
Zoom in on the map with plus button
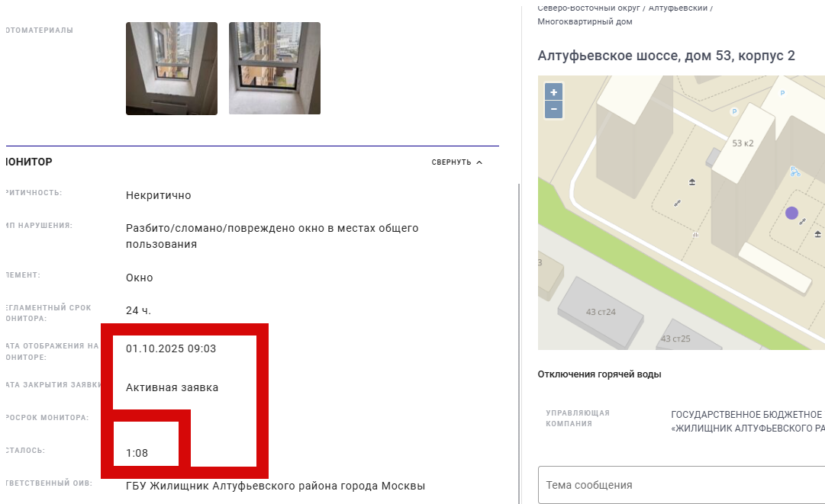[553, 92]
